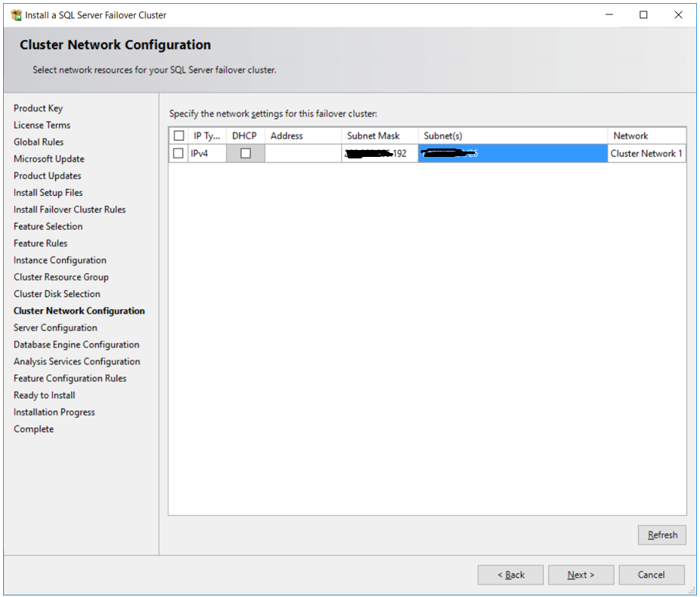Go to Cluster Resource Group step
700x597 pixels.
(x=60, y=277)
